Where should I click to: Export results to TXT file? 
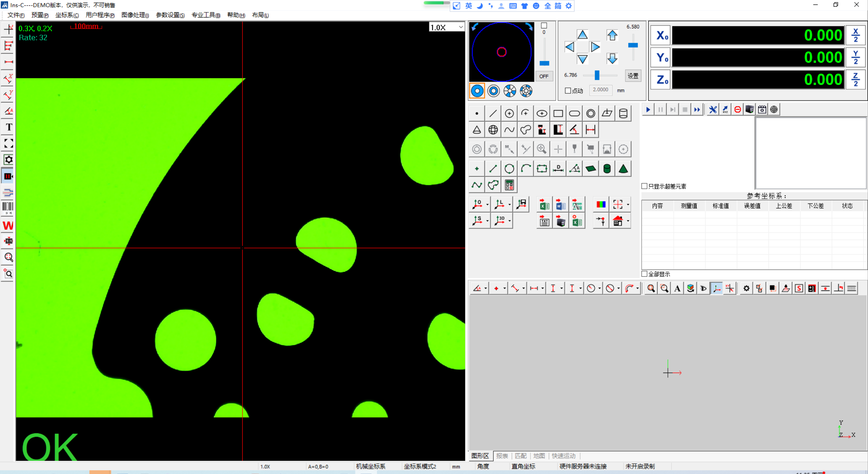pos(544,221)
